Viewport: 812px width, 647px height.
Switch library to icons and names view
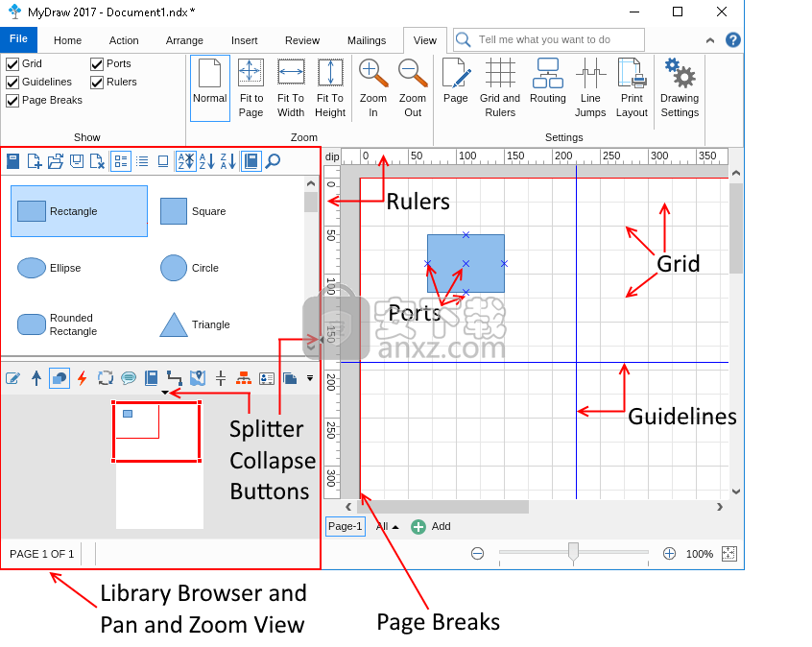pos(121,161)
